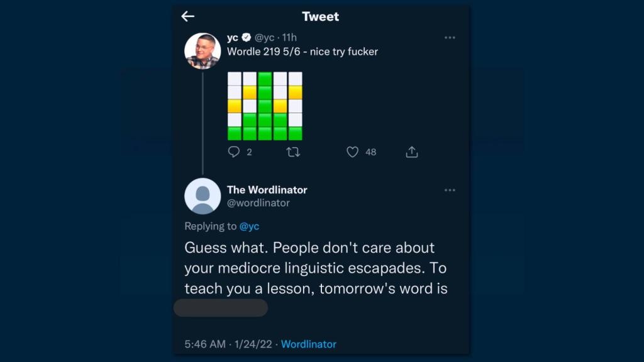The width and height of the screenshot is (644, 362).
Task: Go back using the left arrow
Action: point(187,16)
